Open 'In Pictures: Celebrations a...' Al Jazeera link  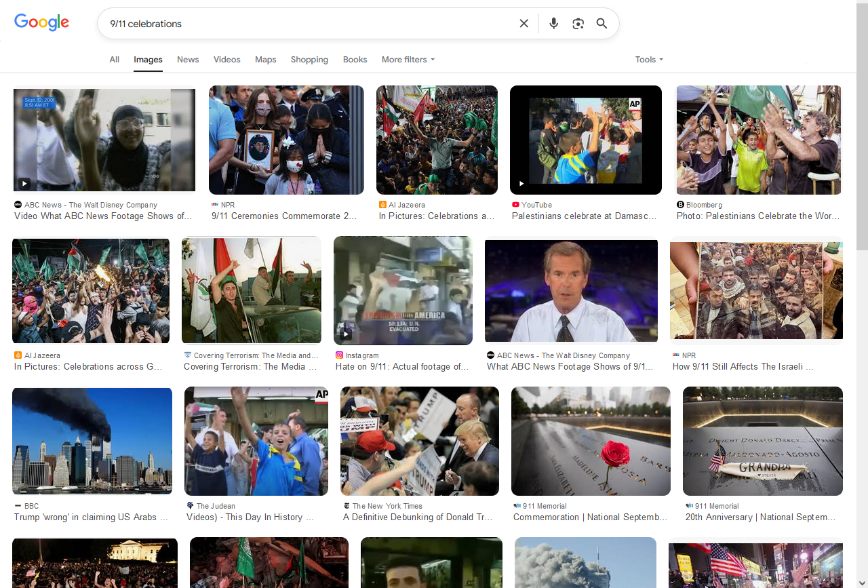437,216
